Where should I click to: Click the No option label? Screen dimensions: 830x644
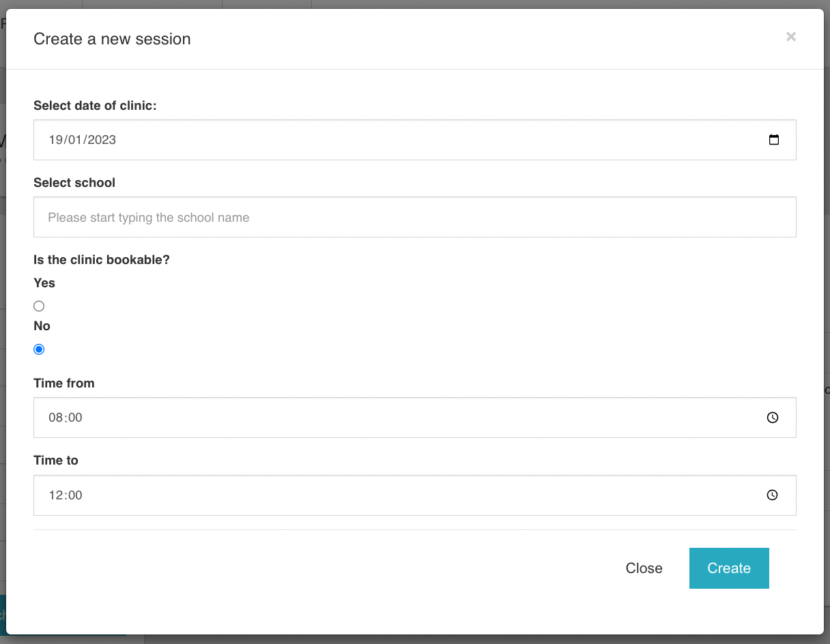tap(42, 326)
